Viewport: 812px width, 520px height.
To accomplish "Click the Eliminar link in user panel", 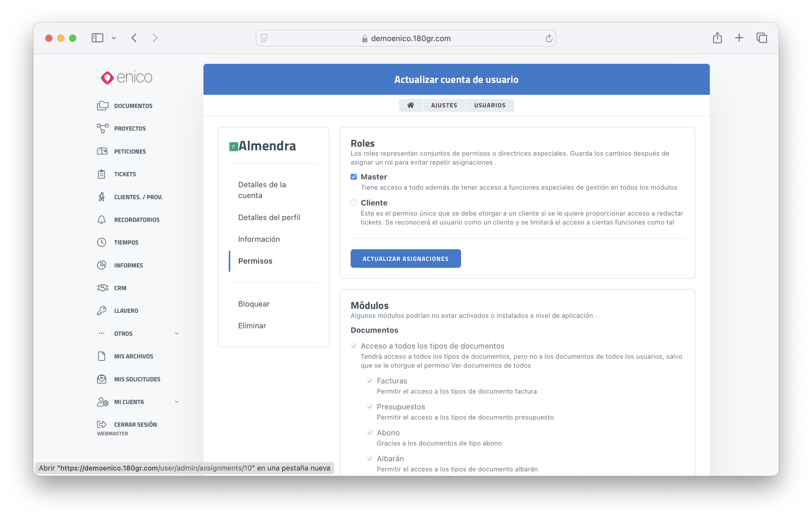I will (252, 326).
